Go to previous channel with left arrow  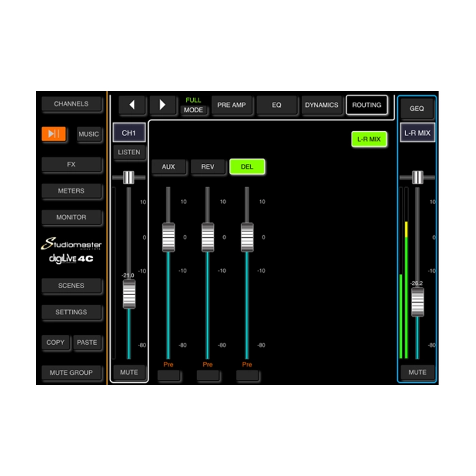(132, 105)
